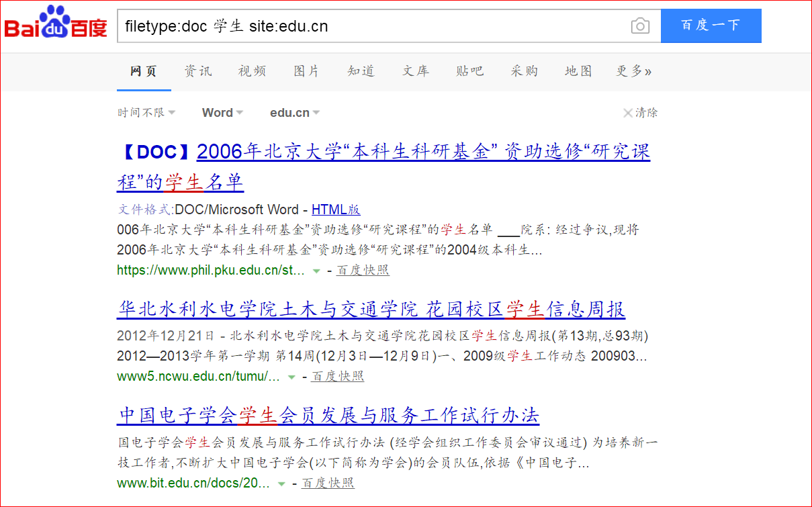Click the phil.pku.edu.cn result URL

[x=211, y=271]
